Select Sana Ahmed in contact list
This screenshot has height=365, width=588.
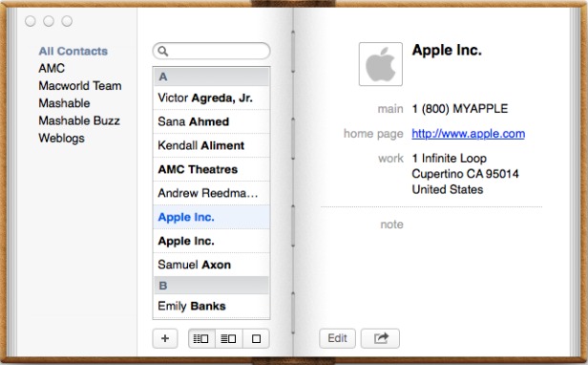[x=211, y=121]
